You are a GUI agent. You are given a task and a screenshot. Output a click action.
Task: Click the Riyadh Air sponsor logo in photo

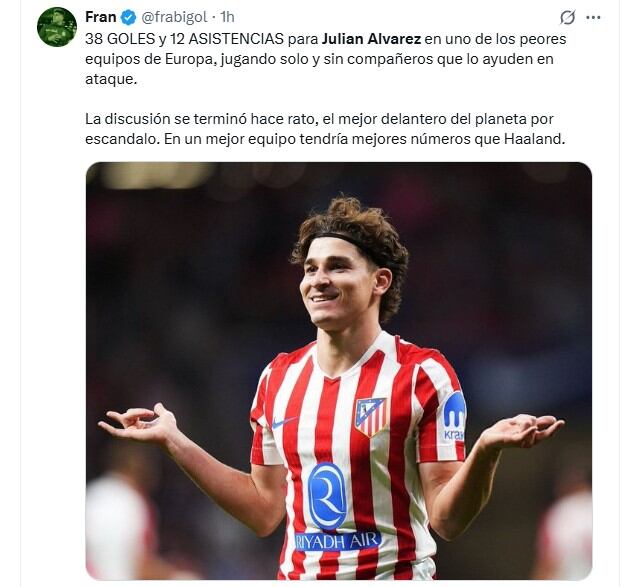(x=338, y=541)
